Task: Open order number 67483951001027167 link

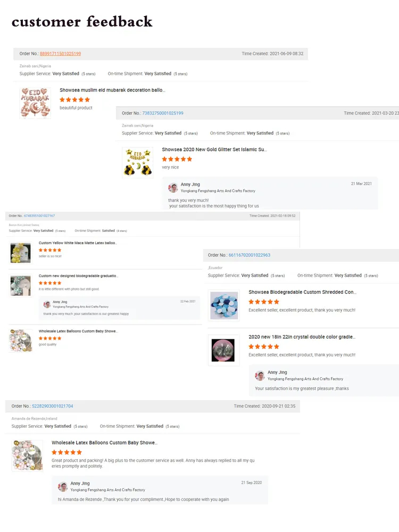Action: point(39,216)
